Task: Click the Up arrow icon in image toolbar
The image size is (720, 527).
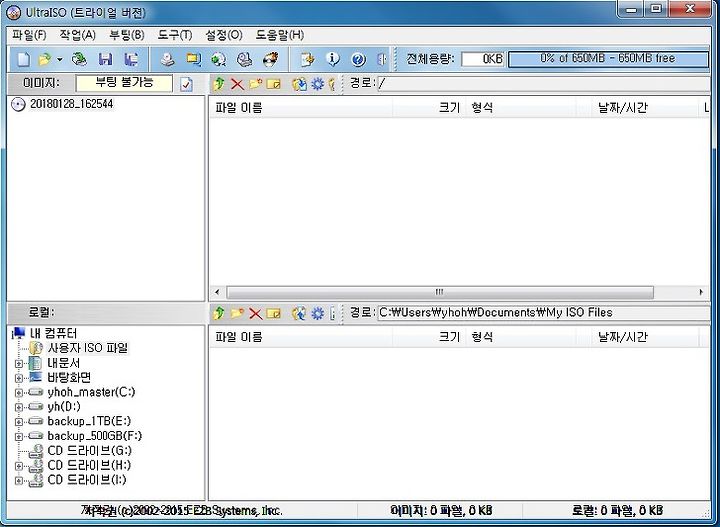Action: tap(219, 84)
